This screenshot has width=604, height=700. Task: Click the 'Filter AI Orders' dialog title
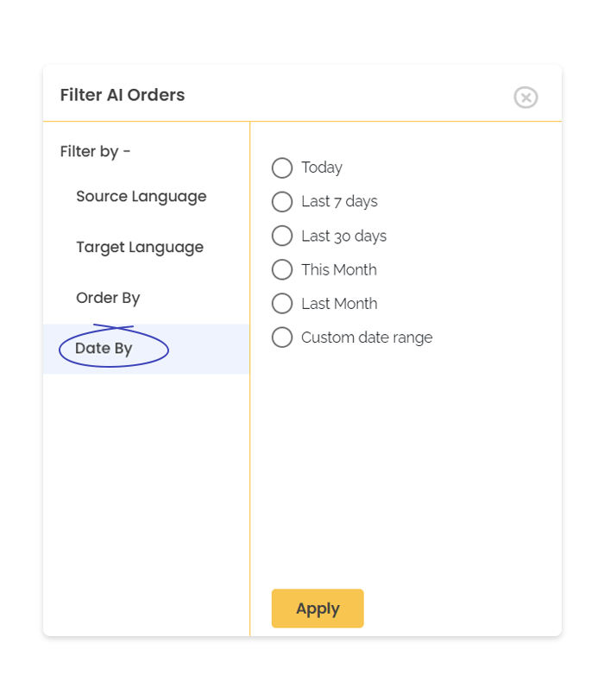[123, 95]
